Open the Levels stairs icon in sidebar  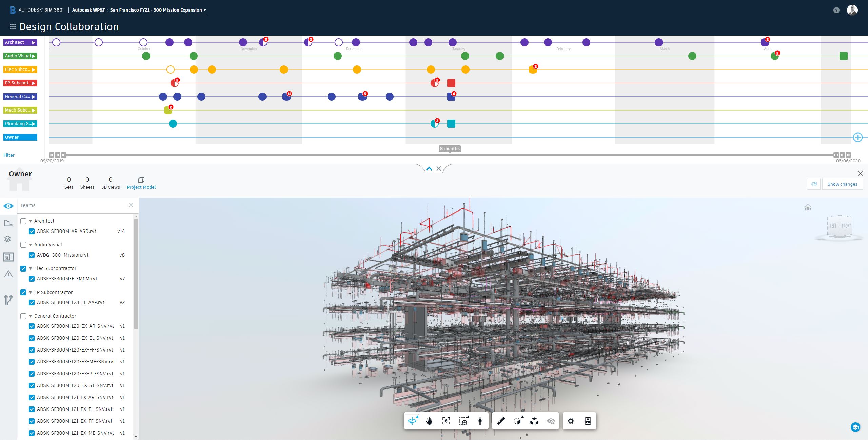pyautogui.click(x=8, y=223)
